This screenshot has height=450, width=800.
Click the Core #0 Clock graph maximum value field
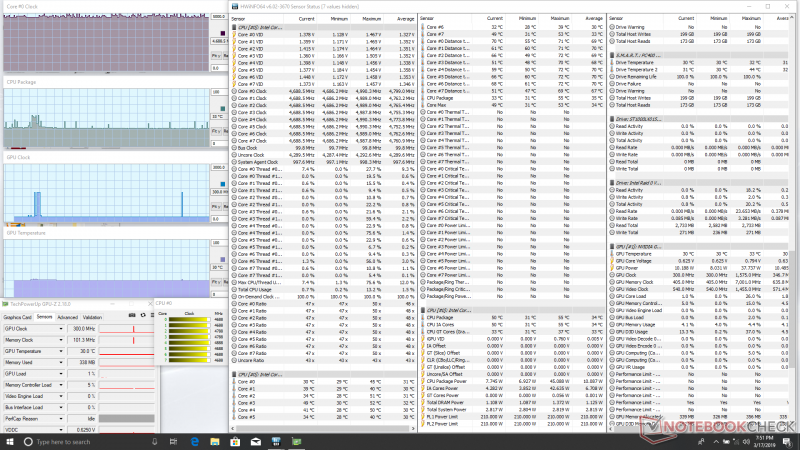pyautogui.click(x=219, y=16)
